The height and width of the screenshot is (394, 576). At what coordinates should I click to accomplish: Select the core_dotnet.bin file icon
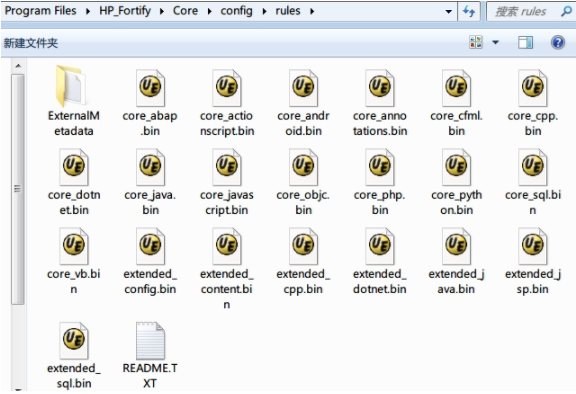[x=74, y=167]
